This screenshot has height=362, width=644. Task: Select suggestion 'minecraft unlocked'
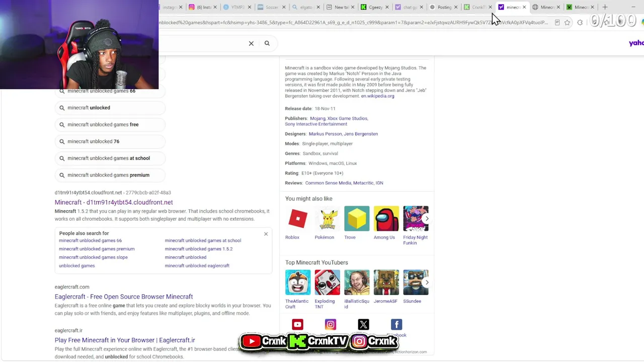[110, 108]
